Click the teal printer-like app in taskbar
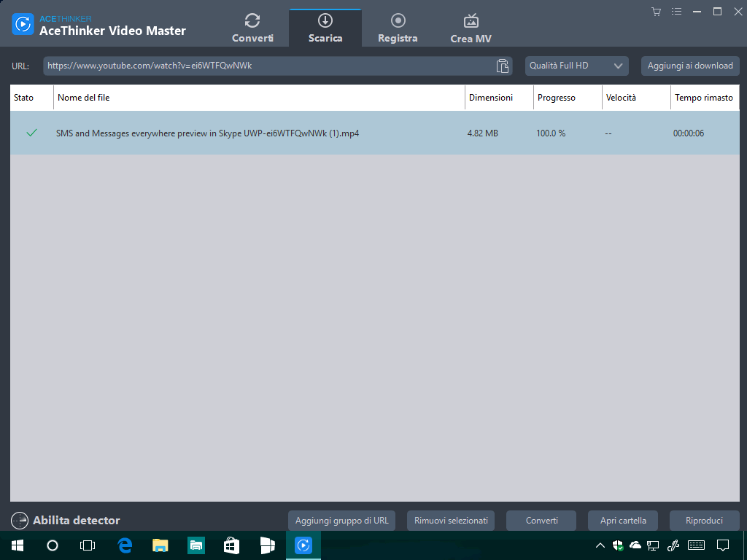 click(196, 545)
